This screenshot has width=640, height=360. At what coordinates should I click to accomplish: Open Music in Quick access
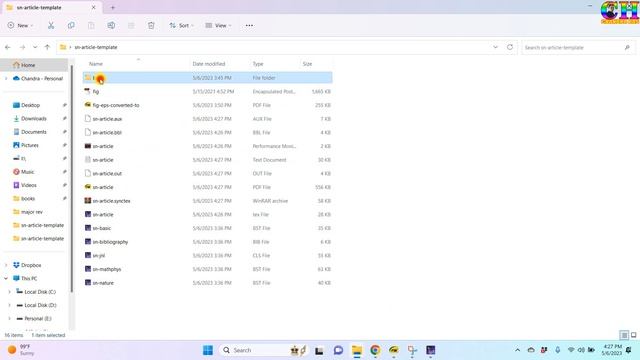(27, 172)
